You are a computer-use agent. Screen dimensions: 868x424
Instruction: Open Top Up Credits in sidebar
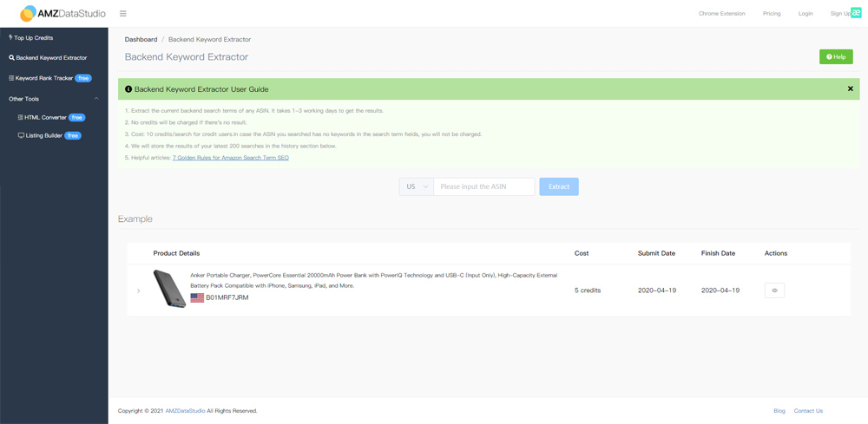pos(31,38)
